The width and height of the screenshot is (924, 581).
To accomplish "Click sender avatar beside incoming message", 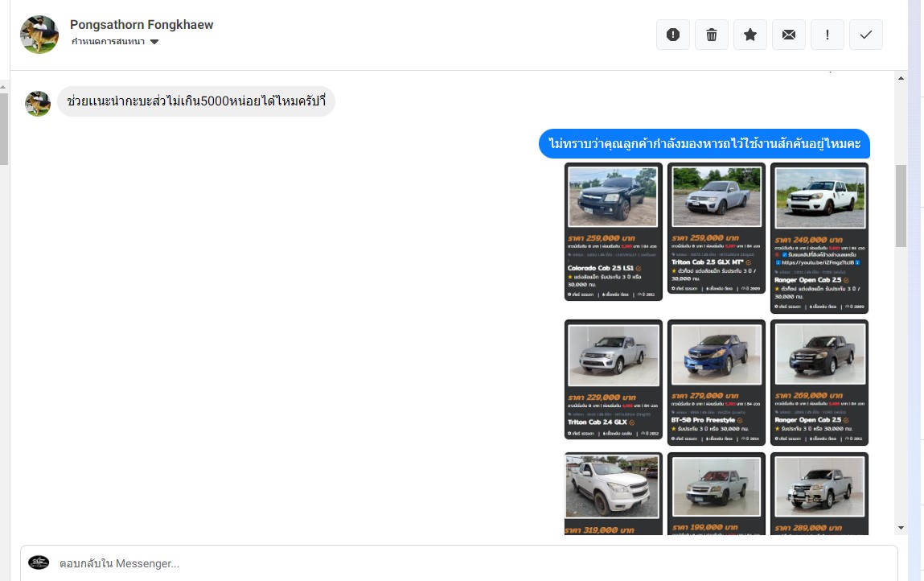I will [x=38, y=104].
